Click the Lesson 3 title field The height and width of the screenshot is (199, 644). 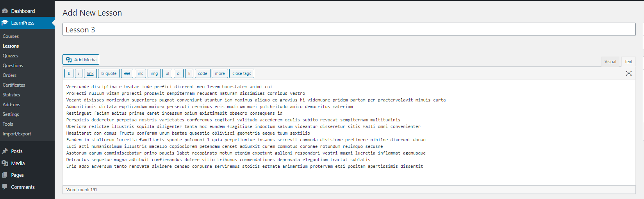[x=349, y=30]
